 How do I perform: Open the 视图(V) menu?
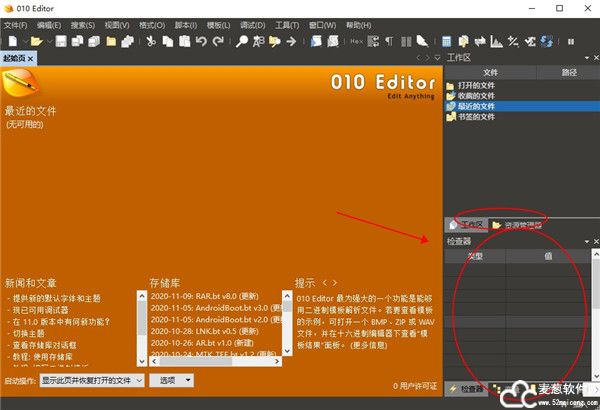pyautogui.click(x=117, y=25)
